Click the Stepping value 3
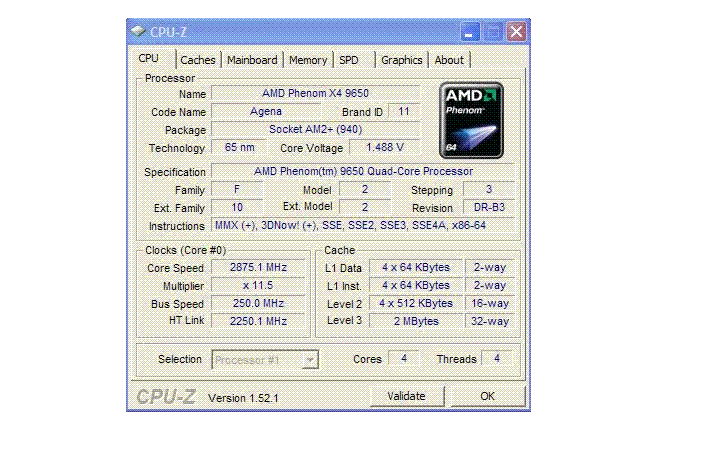 click(x=489, y=189)
